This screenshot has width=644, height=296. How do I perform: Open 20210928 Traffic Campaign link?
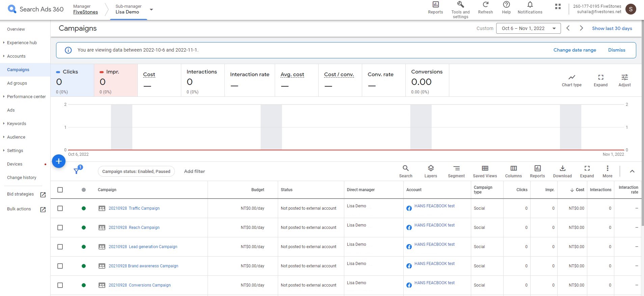[134, 208]
